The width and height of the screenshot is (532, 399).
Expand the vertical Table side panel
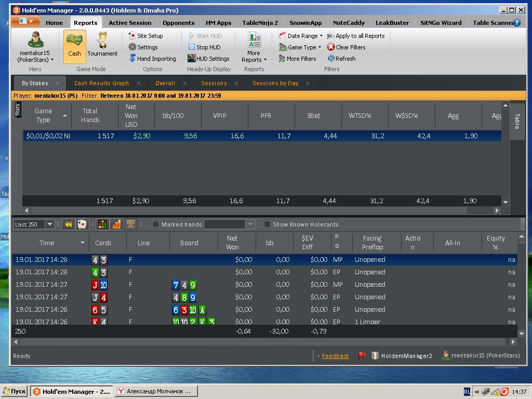click(x=517, y=121)
